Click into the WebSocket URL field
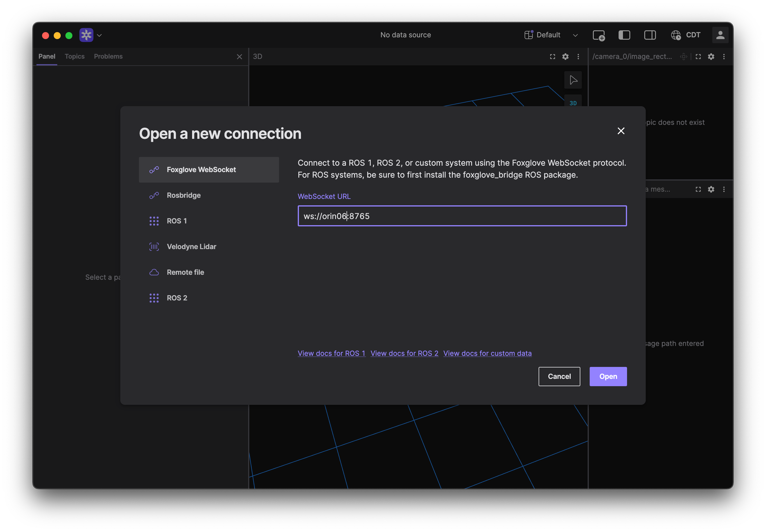The width and height of the screenshot is (766, 532). click(462, 216)
